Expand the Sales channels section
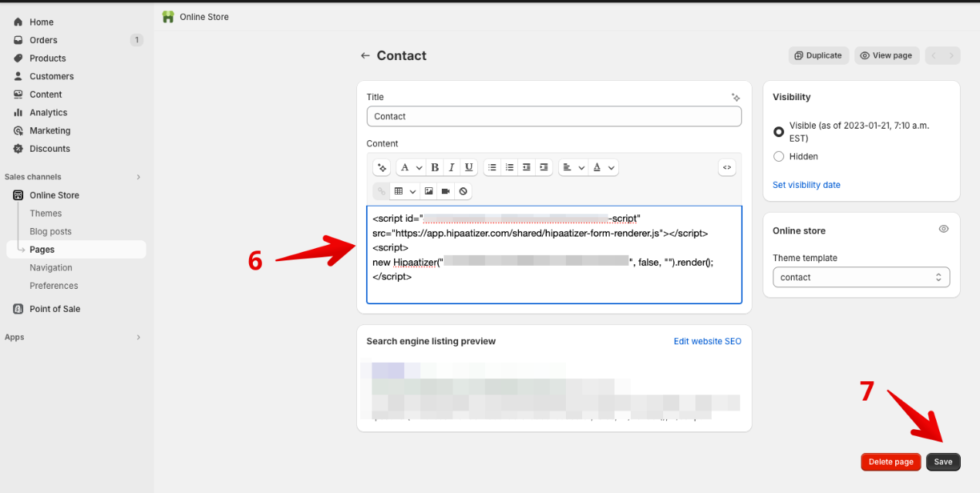 pyautogui.click(x=138, y=176)
